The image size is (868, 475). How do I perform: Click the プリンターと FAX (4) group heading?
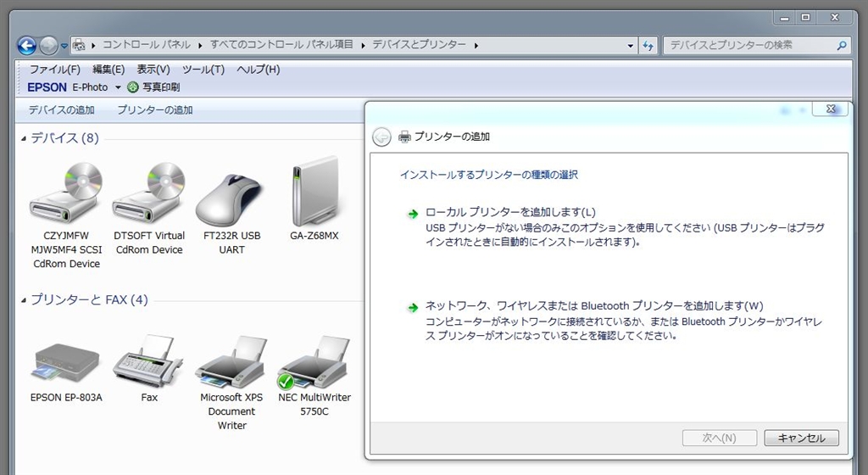(89, 299)
